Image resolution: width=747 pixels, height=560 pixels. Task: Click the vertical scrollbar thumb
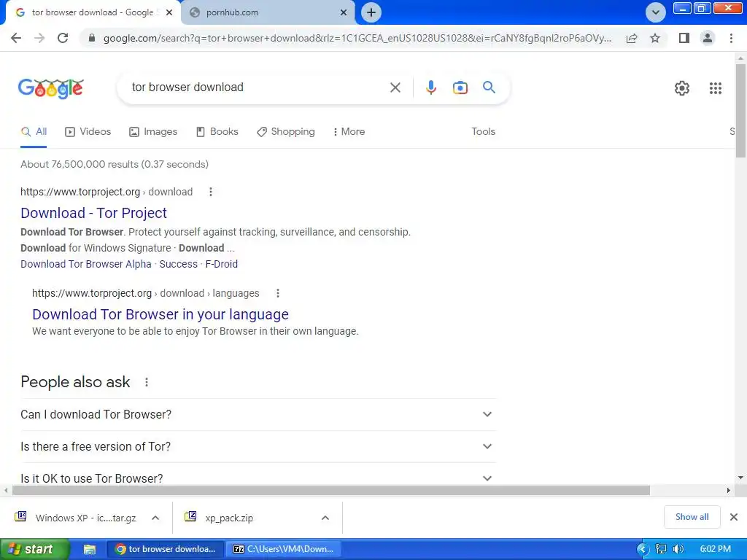pyautogui.click(x=740, y=111)
